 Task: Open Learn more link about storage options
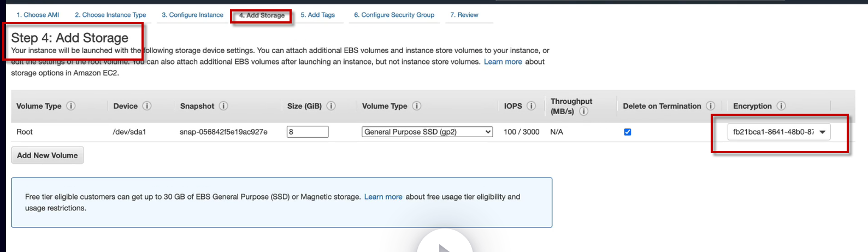click(x=503, y=62)
